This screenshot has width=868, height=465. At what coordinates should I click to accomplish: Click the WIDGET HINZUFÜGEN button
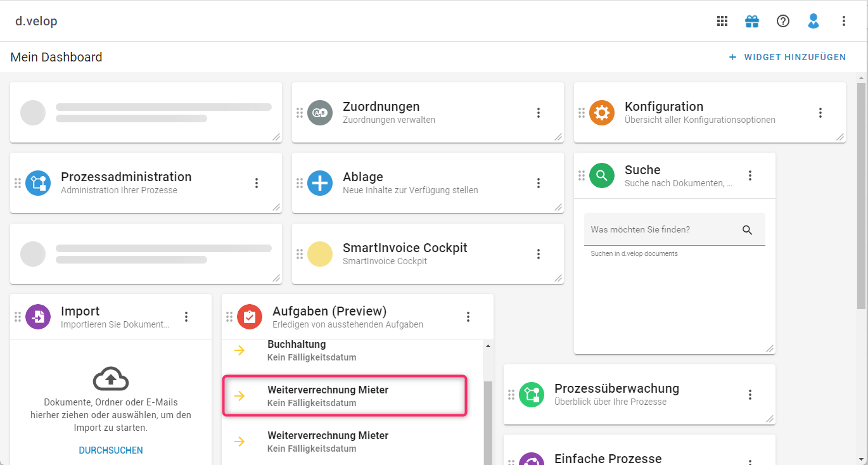click(788, 57)
